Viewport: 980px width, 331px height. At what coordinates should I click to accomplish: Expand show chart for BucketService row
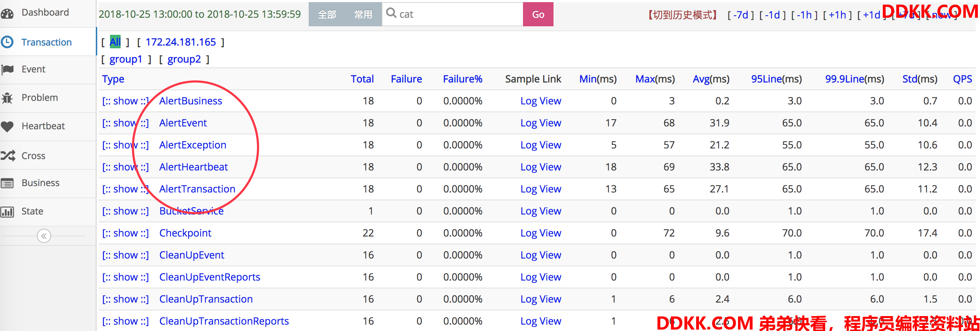click(126, 211)
